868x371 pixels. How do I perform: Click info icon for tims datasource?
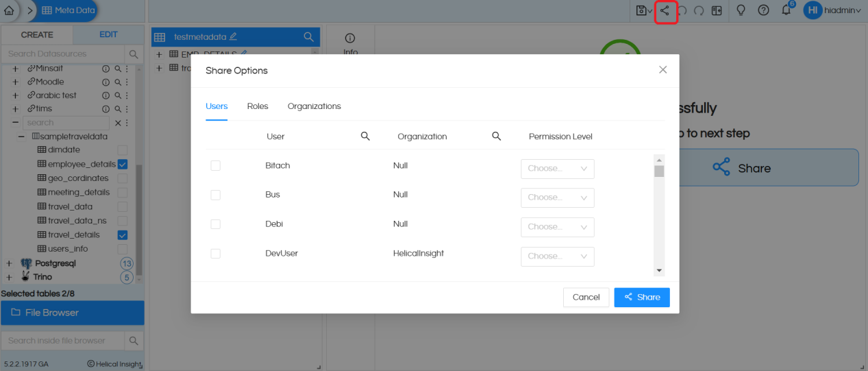[x=106, y=108]
